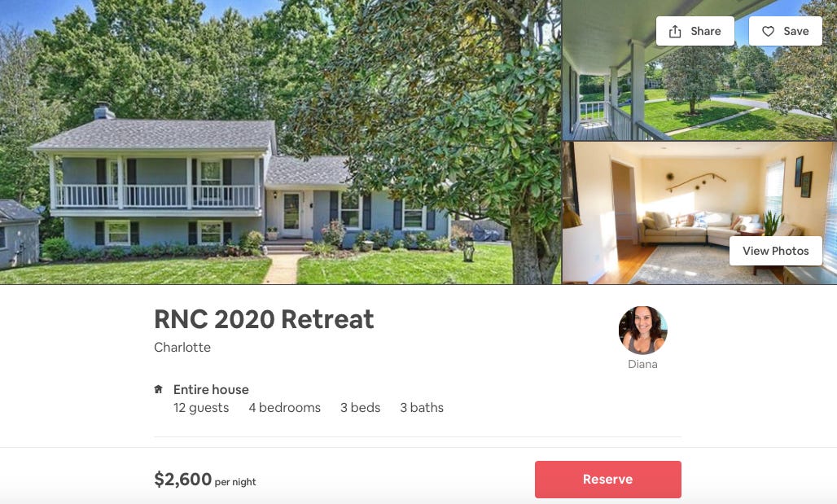Image resolution: width=837 pixels, height=504 pixels.
Task: Click the heart icon to save listing
Action: (768, 32)
